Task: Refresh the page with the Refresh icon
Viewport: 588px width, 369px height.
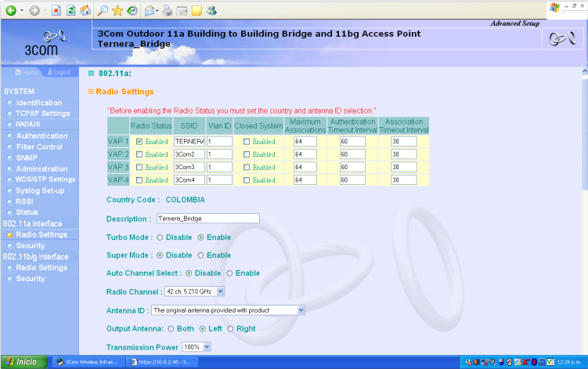Action: click(71, 9)
